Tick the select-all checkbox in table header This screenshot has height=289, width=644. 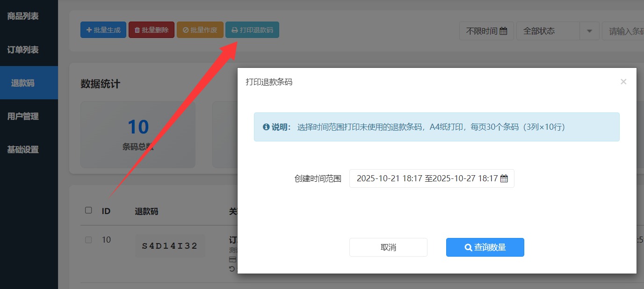(x=88, y=210)
